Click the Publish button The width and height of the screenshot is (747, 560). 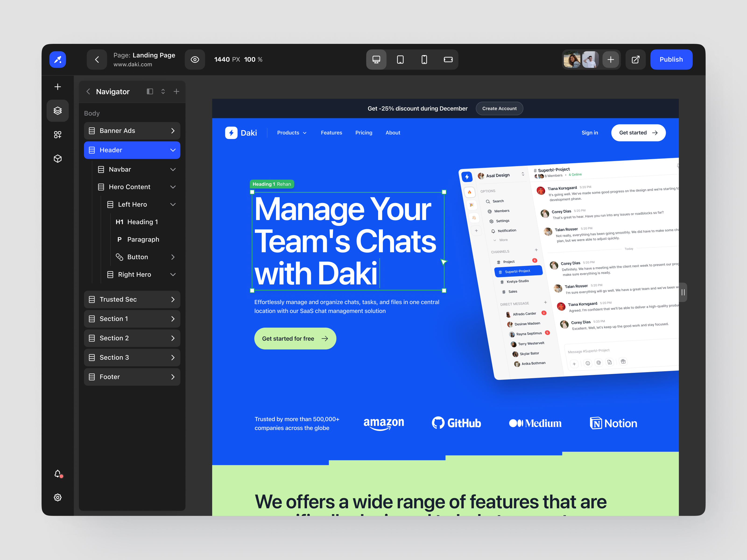click(x=671, y=59)
